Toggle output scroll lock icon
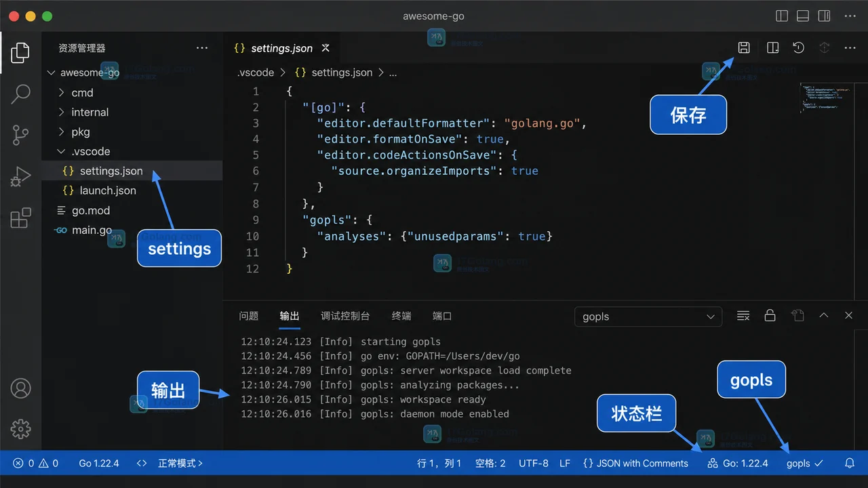Viewport: 868px width, 488px height. pyautogui.click(x=770, y=316)
